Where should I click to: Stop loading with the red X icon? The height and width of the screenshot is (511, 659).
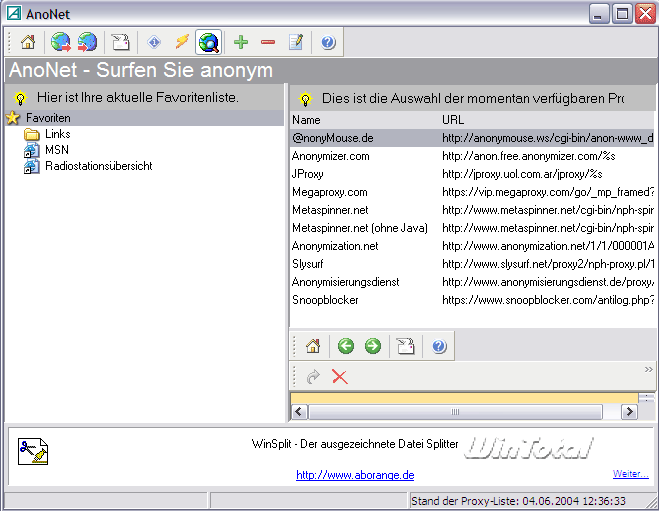click(340, 377)
